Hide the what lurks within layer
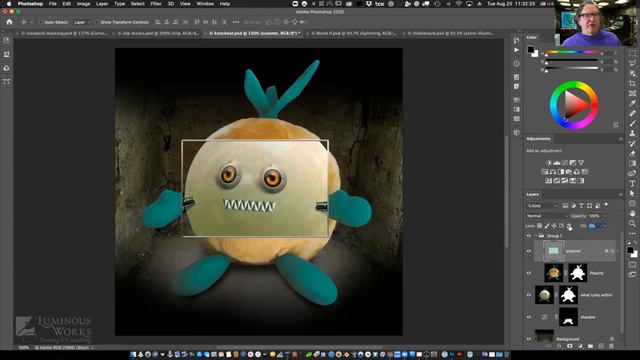 (529, 295)
